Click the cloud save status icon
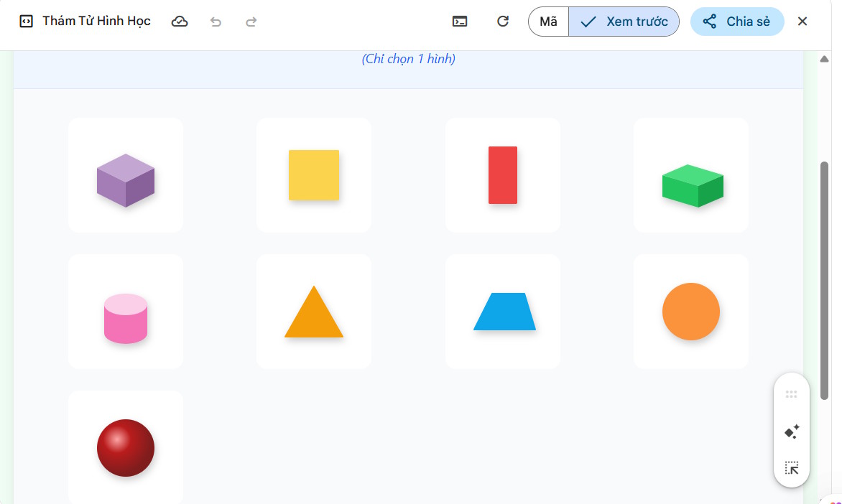842x504 pixels. pos(180,22)
